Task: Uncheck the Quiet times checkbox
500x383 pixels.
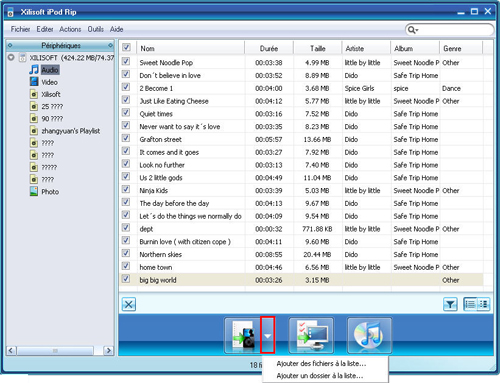Action: pyautogui.click(x=126, y=112)
